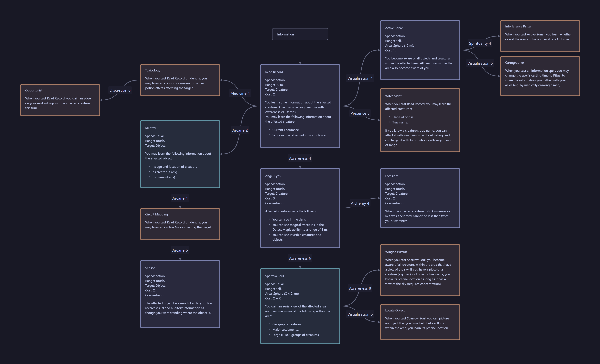The width and height of the screenshot is (600, 364).
Task: Open the Winged Pursuit card
Action: tap(420, 270)
